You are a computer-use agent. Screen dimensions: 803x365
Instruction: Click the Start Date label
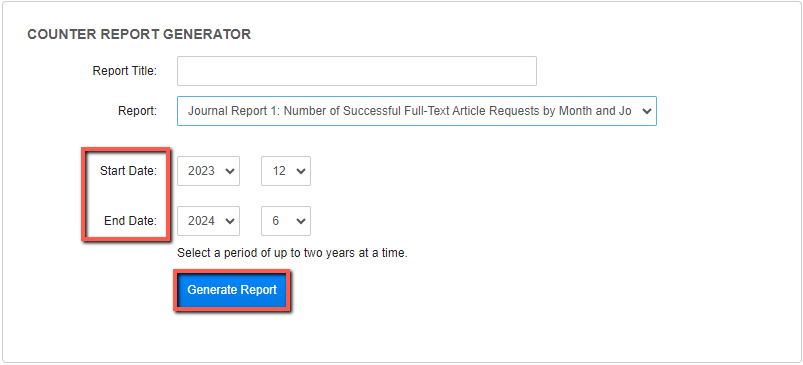[129, 171]
